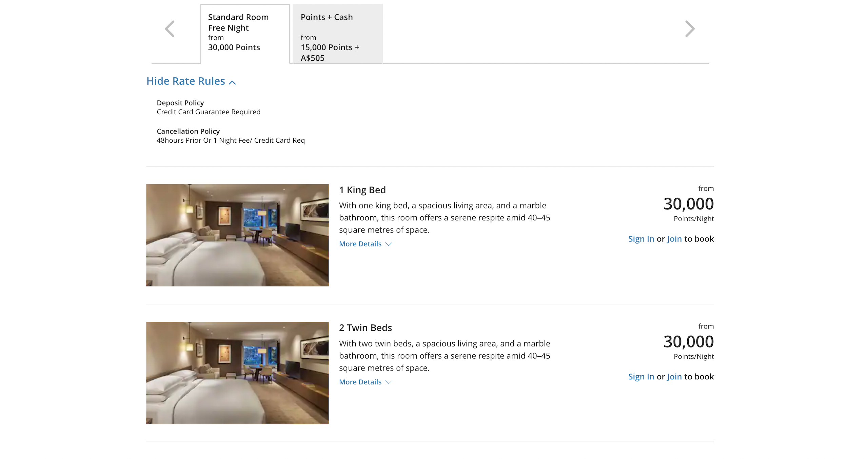868x459 pixels.
Task: Click Join for the Twin Beds room
Action: tap(674, 377)
